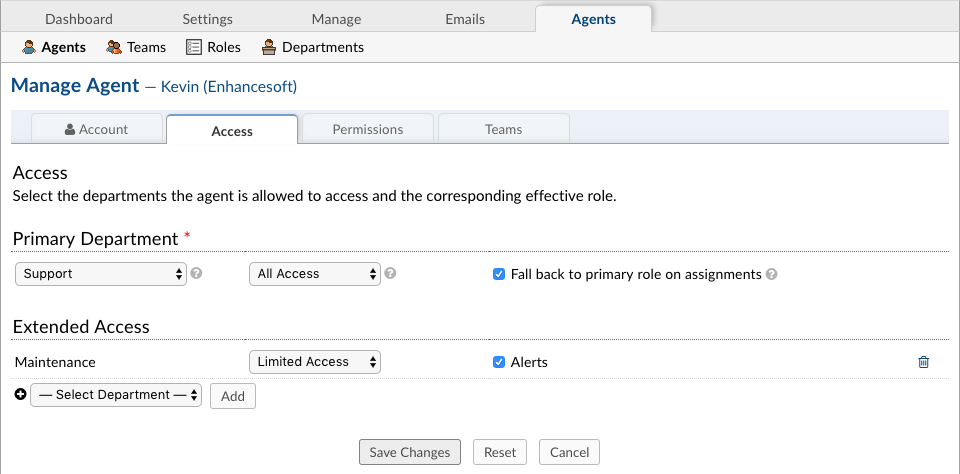Open the Dashboard tab
Image resolution: width=960 pixels, height=474 pixels.
click(x=79, y=19)
